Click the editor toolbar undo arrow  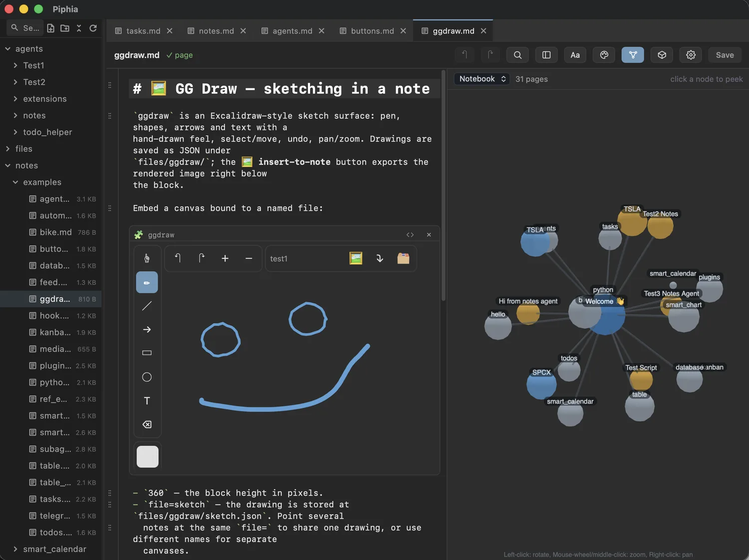464,55
